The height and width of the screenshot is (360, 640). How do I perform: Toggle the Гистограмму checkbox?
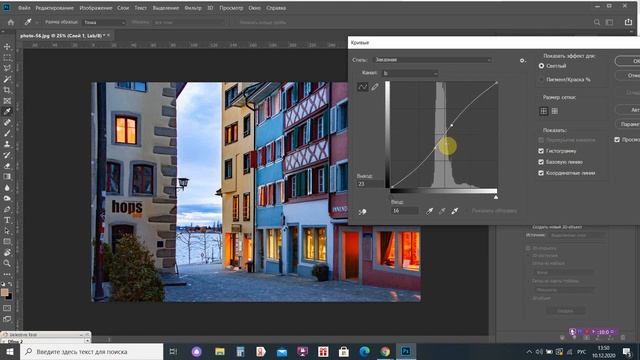pyautogui.click(x=541, y=151)
